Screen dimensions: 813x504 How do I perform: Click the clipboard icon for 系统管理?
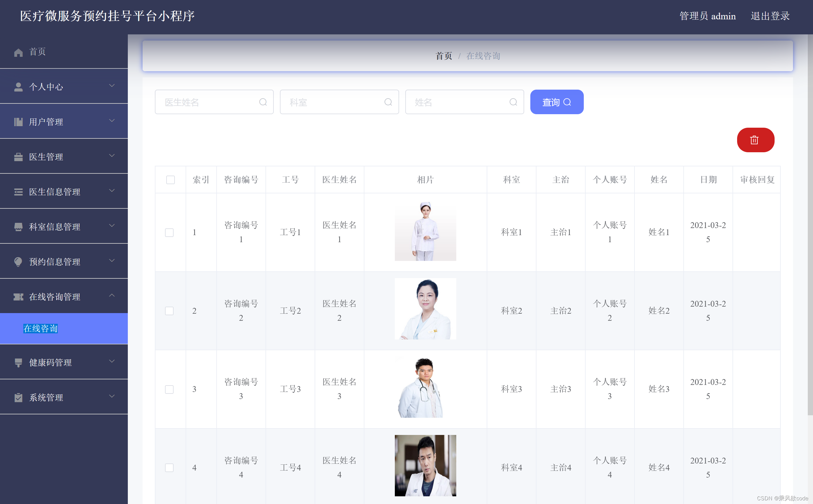18,398
